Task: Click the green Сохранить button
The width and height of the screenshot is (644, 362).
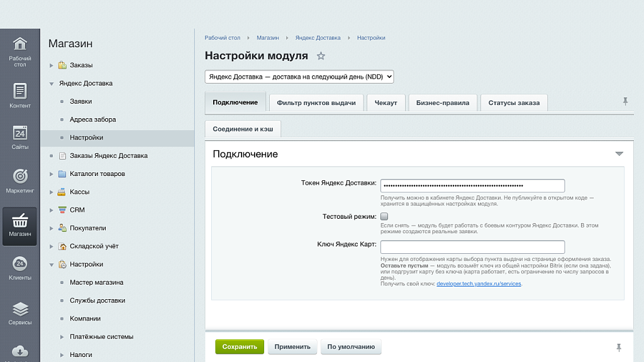Action: (x=240, y=347)
